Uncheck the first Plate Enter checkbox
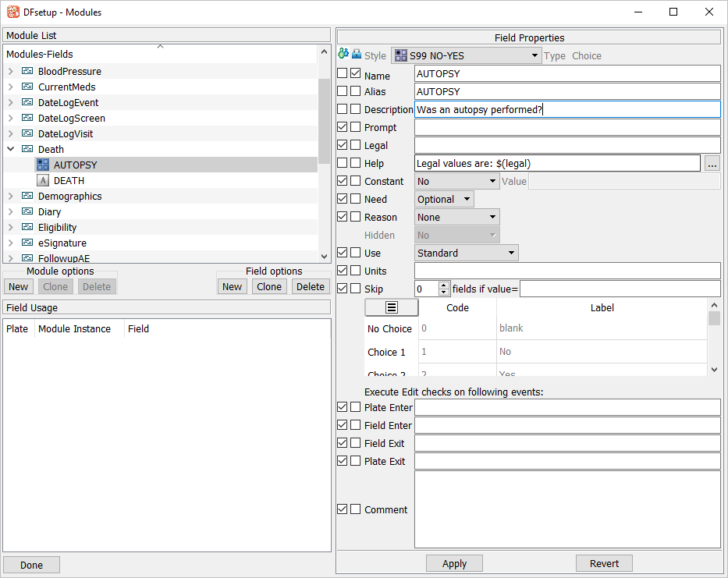Screen dimensions: 728x578 coord(343,407)
